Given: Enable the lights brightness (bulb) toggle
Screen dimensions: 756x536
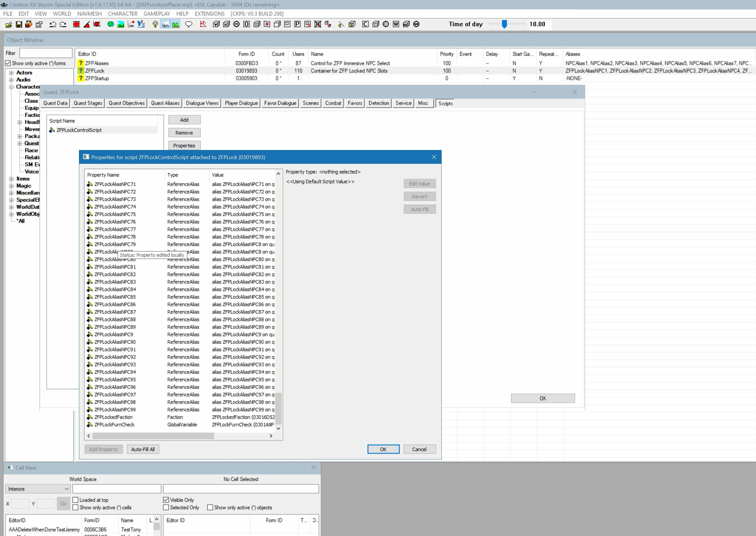Looking at the screenshot, I should click(156, 24).
